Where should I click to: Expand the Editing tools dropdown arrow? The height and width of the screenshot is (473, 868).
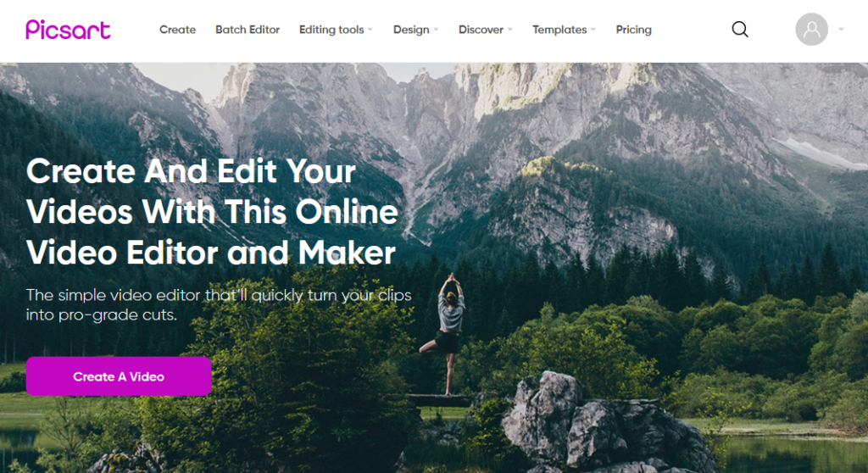pos(370,30)
